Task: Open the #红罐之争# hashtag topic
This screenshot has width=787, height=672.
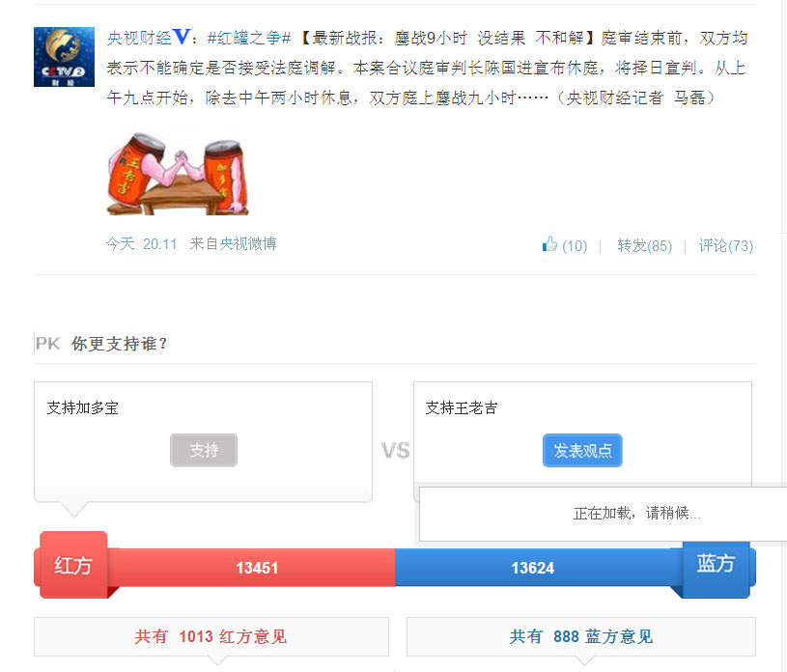Action: pyautogui.click(x=249, y=38)
